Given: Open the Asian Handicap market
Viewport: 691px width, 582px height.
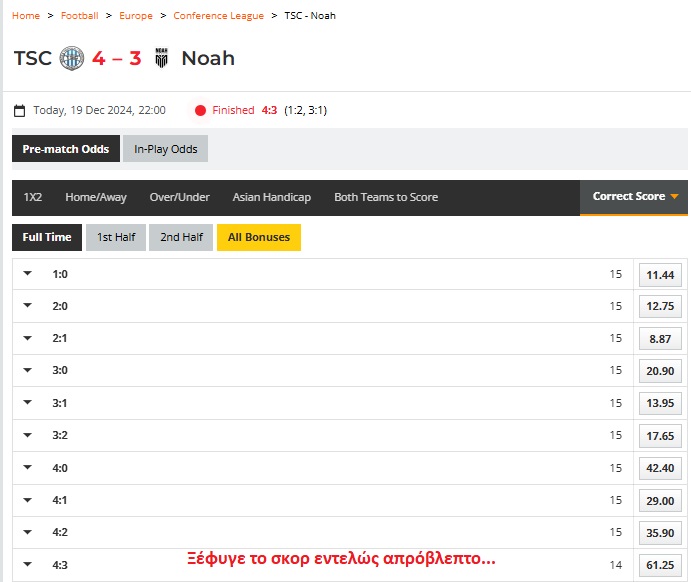Looking at the screenshot, I should pos(271,197).
